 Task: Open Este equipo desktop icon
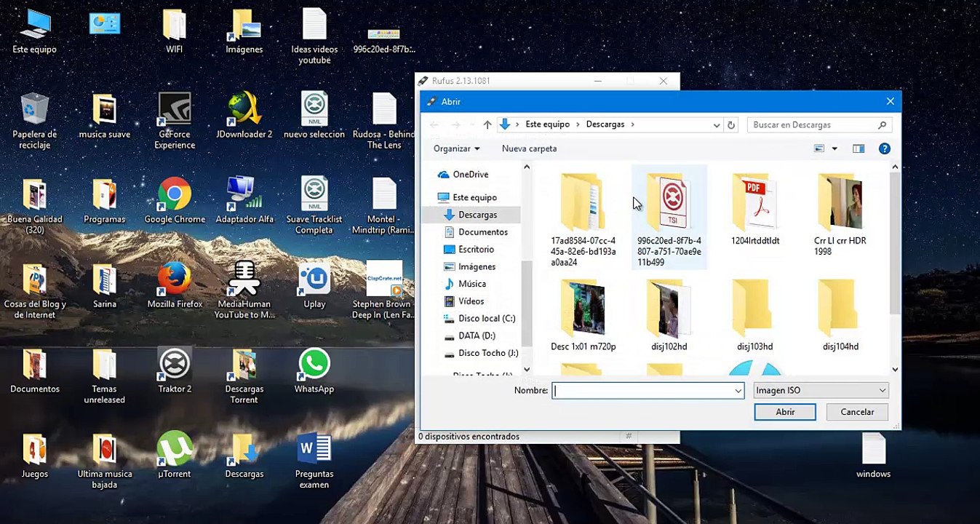[x=34, y=32]
